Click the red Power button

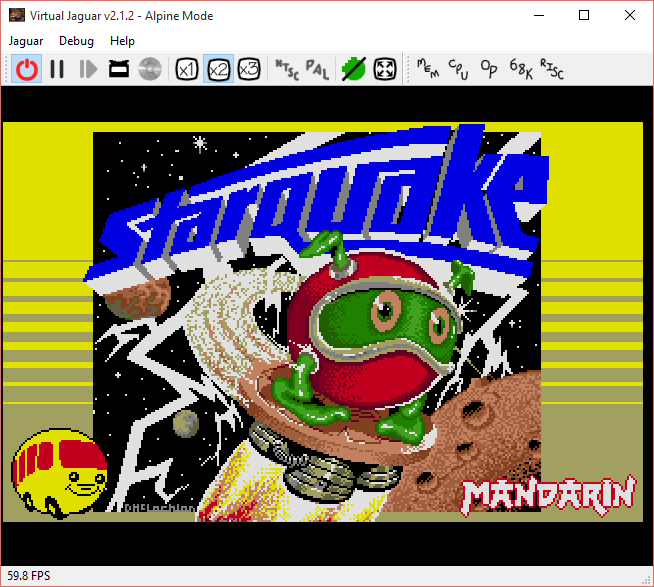tap(27, 69)
